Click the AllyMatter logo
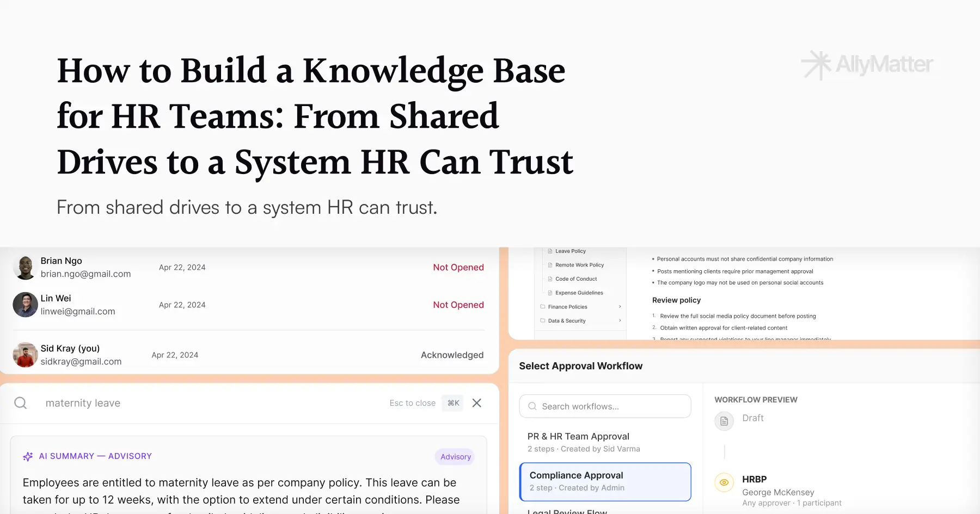The height and width of the screenshot is (514, 980). [867, 65]
